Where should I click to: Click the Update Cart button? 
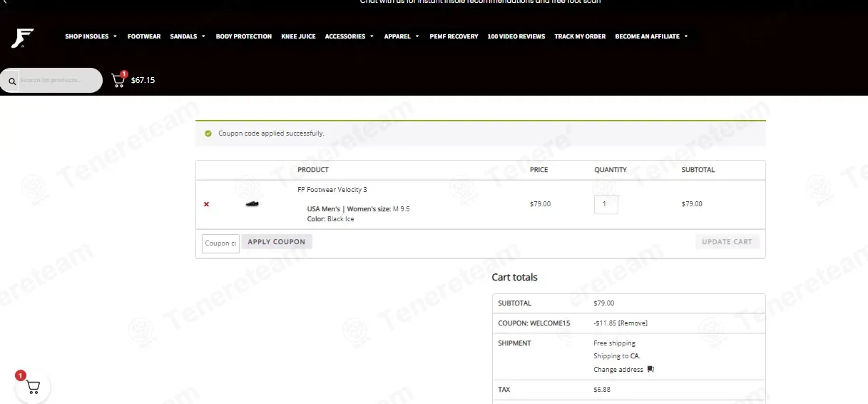click(x=727, y=242)
